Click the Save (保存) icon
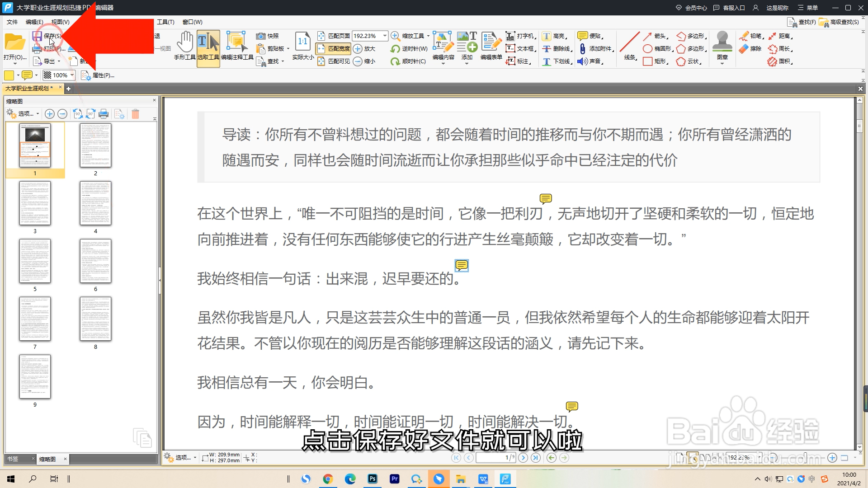Screen dimensions: 868x488 pyautogui.click(x=38, y=36)
